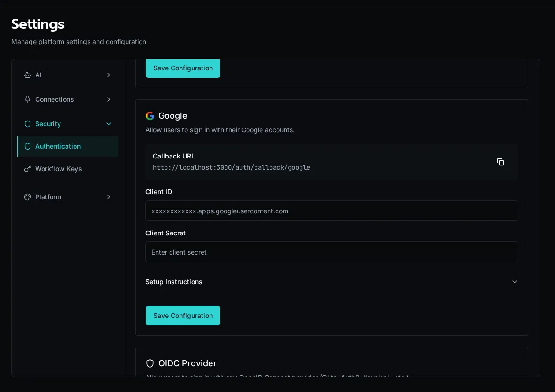Expand the Platform section chevron
The height and width of the screenshot is (392, 555).
click(109, 197)
